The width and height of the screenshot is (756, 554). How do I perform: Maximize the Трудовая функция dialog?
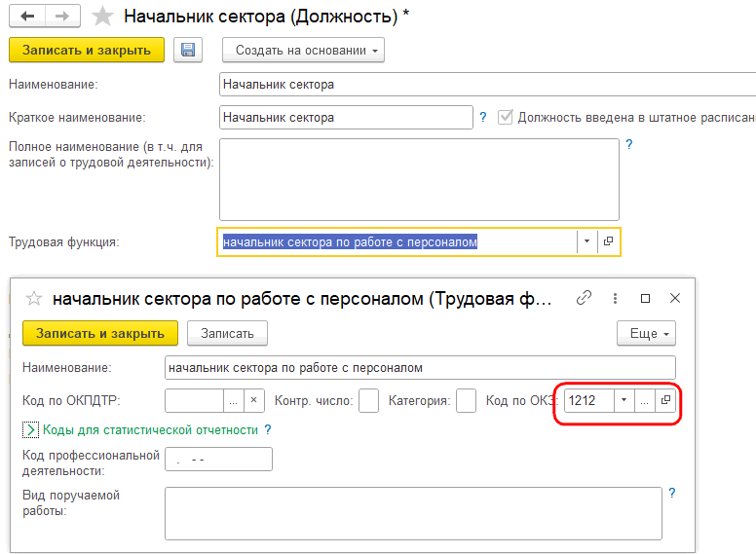[x=645, y=298]
